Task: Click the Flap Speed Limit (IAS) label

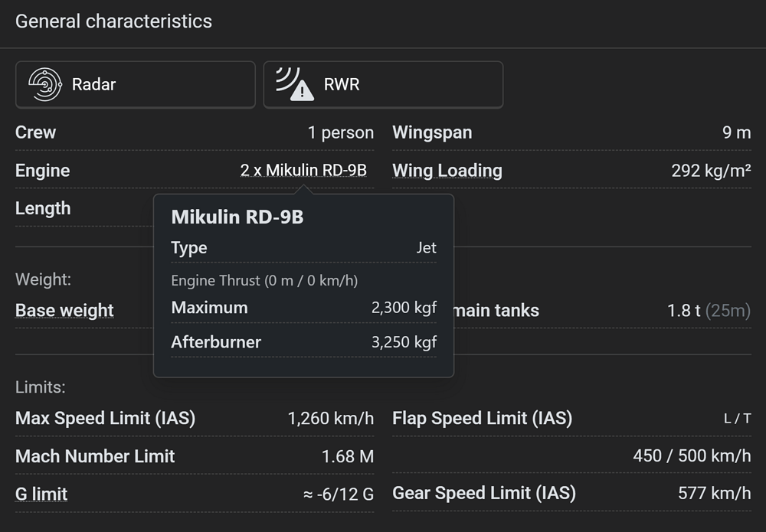Action: pyautogui.click(x=482, y=418)
